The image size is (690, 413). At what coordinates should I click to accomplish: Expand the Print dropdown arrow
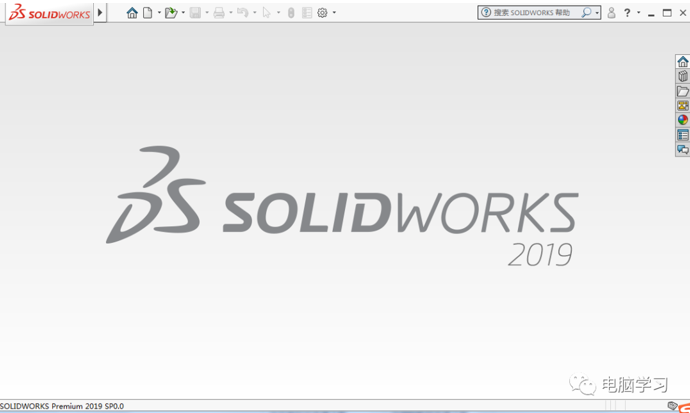point(231,13)
